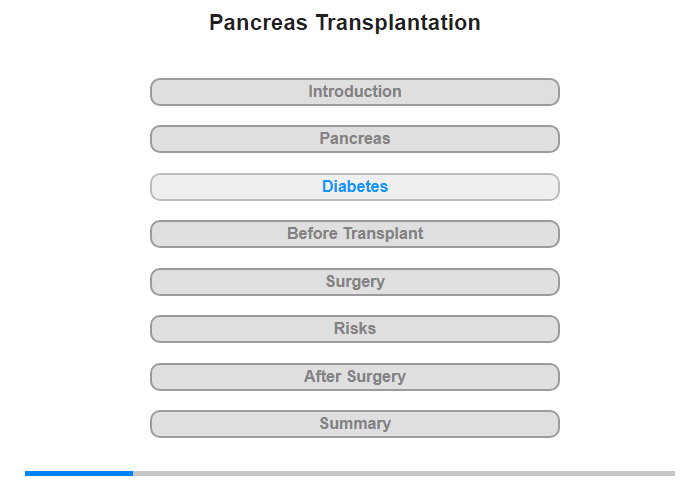Viewport: 700px width, 480px height.
Task: Click the After Surgery label text
Action: pyautogui.click(x=355, y=376)
